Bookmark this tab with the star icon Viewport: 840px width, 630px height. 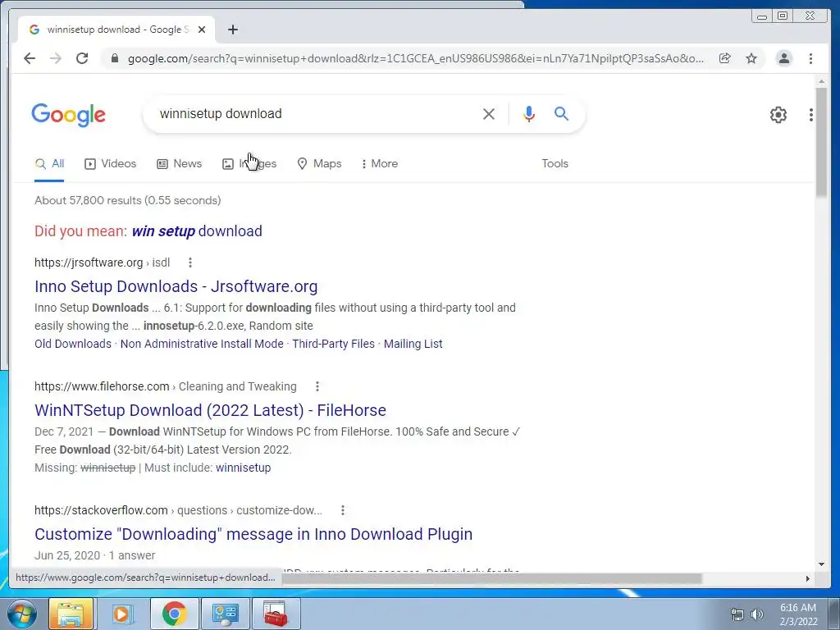click(751, 58)
